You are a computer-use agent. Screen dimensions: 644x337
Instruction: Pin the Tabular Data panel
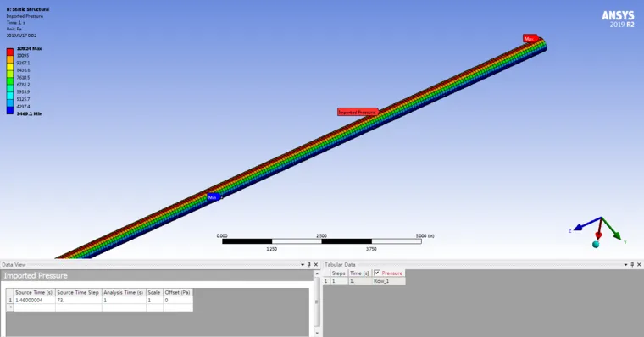click(x=632, y=265)
